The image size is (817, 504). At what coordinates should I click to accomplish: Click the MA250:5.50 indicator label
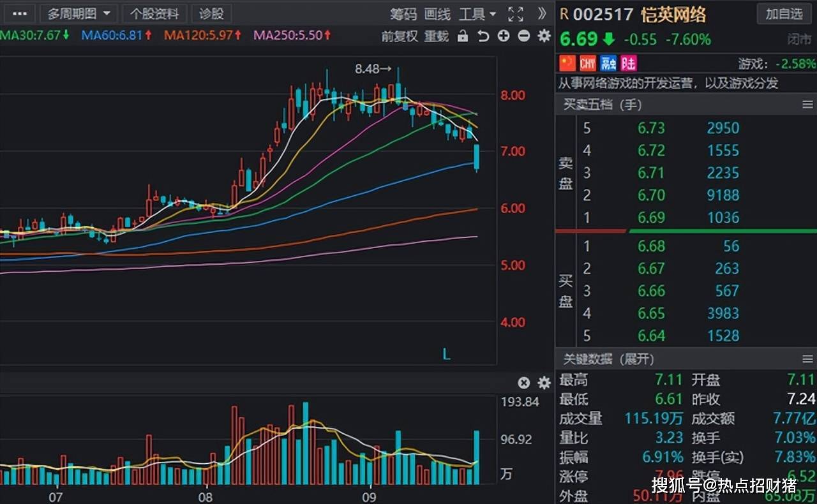coord(293,35)
